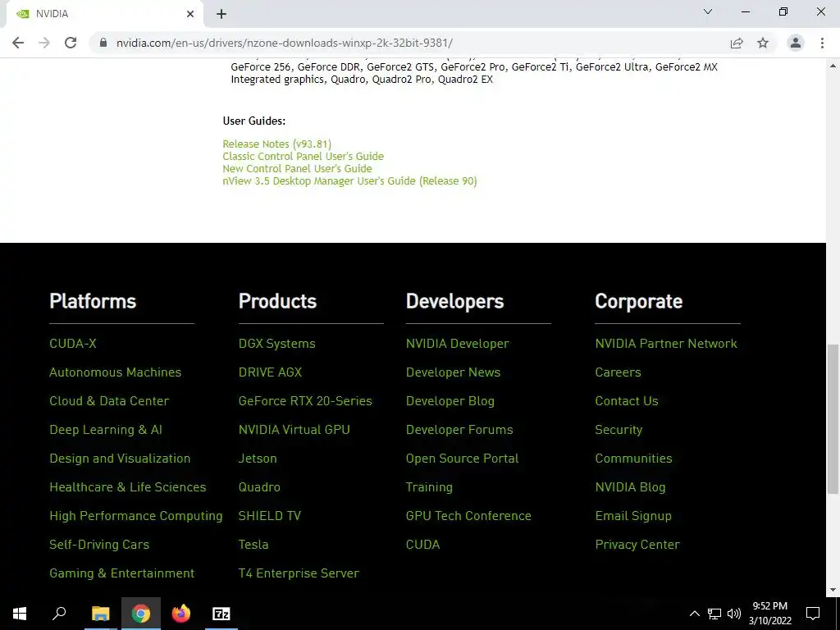Open the Developer Blog link
The height and width of the screenshot is (630, 840).
(x=450, y=400)
